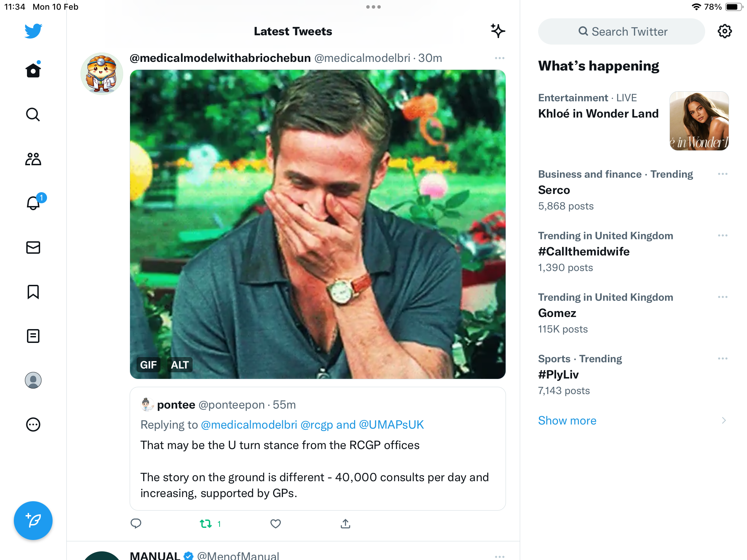Click Latest Tweets header title
The height and width of the screenshot is (560, 747).
tap(293, 31)
